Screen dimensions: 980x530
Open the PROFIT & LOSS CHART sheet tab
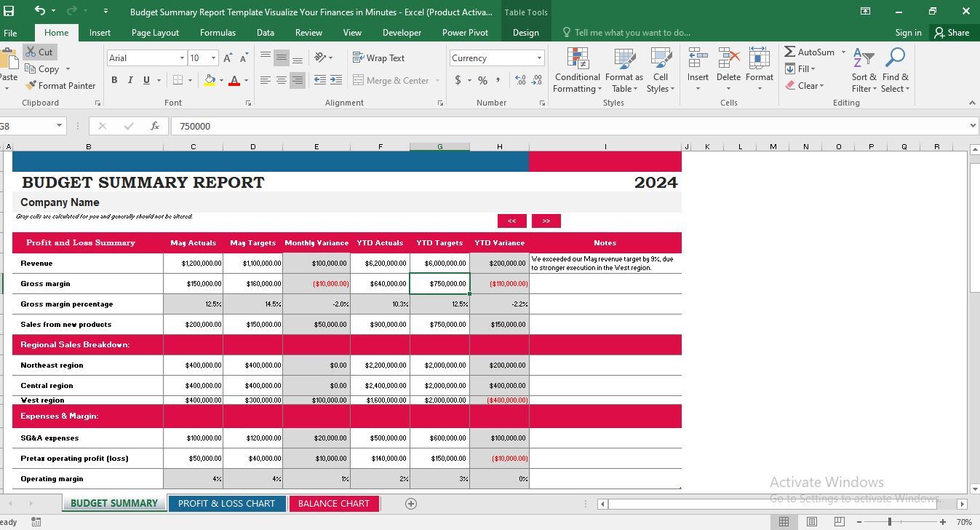(x=227, y=503)
